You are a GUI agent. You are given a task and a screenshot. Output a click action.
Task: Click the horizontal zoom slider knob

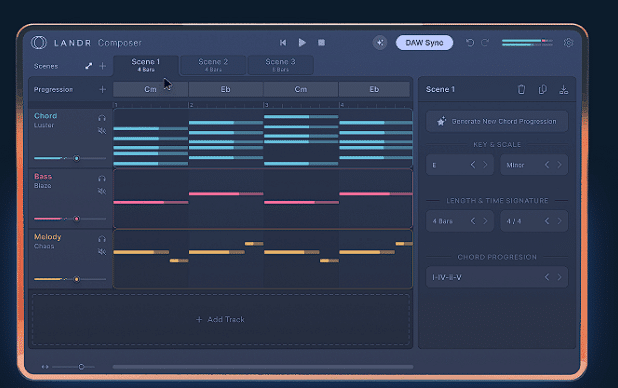[x=81, y=367]
